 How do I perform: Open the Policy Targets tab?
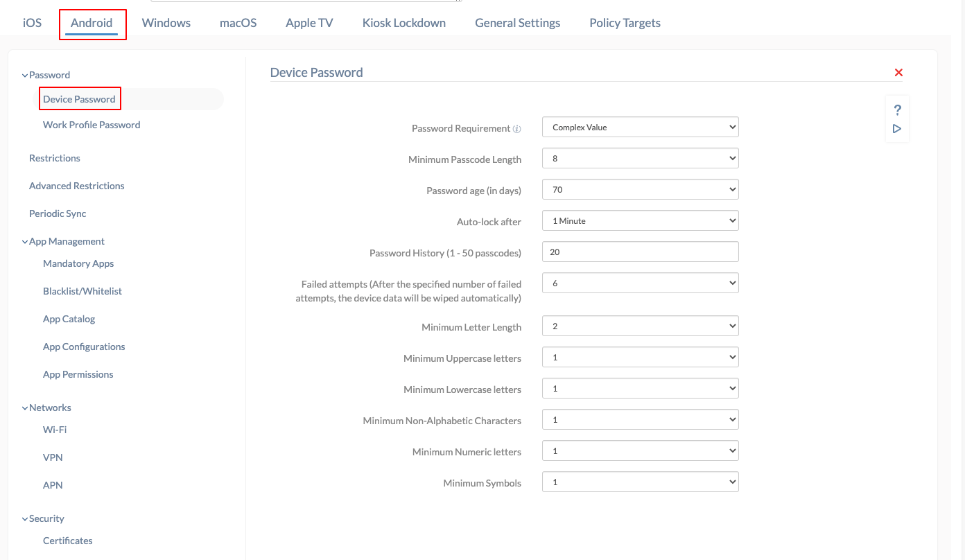pos(624,22)
